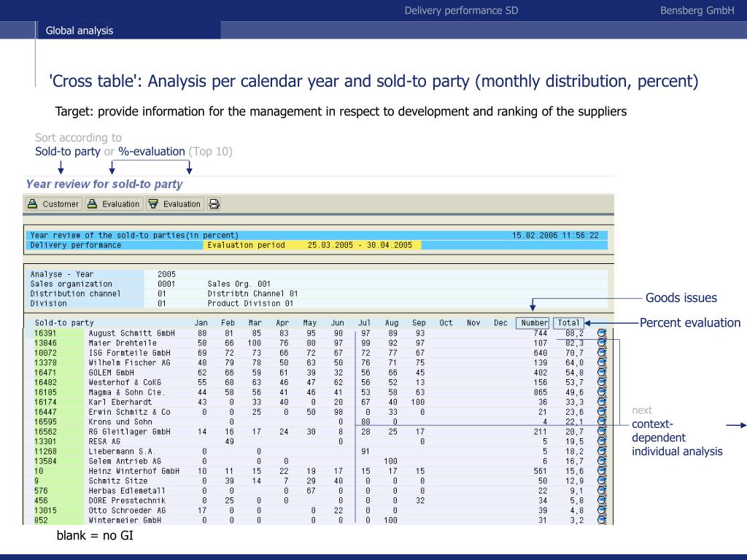
Task: Select sold-to party number 16391
Action: [45, 333]
